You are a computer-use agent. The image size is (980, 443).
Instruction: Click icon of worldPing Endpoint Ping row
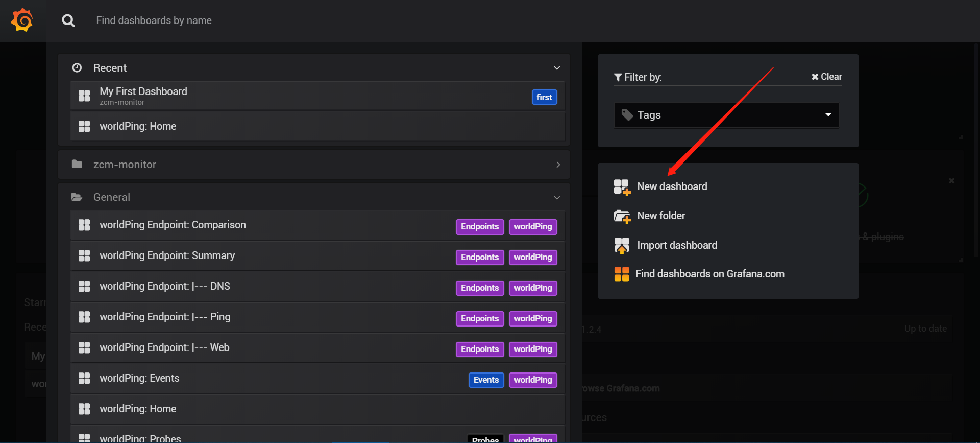tap(84, 317)
